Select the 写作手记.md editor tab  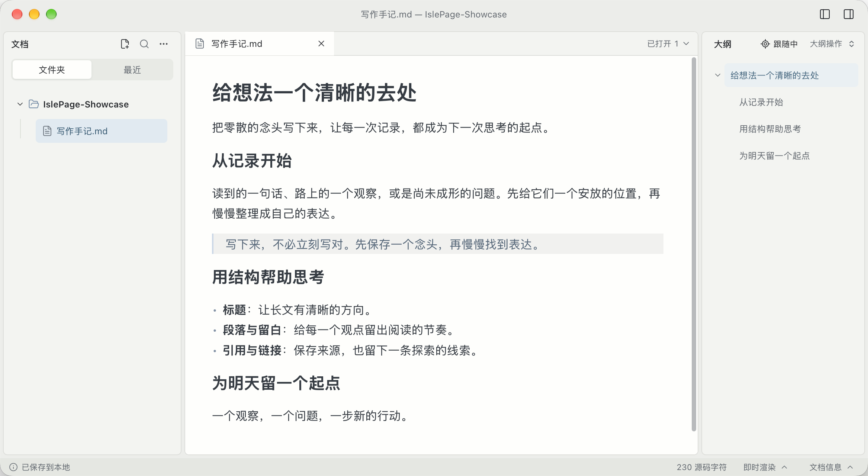point(260,44)
